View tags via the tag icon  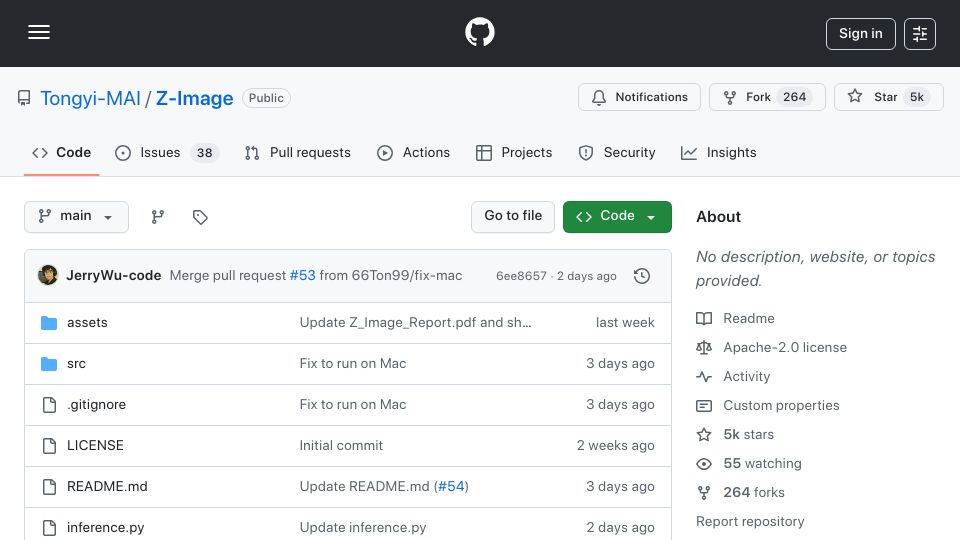[200, 217]
